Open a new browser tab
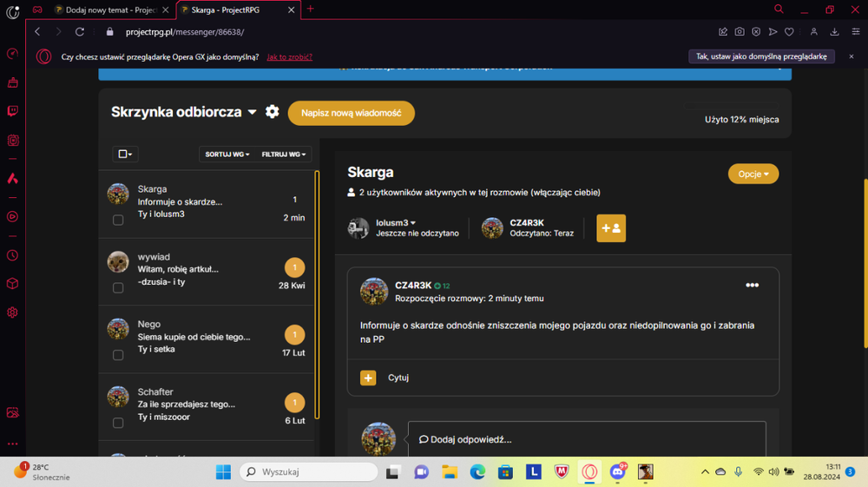The width and height of the screenshot is (868, 487). pyautogui.click(x=311, y=9)
